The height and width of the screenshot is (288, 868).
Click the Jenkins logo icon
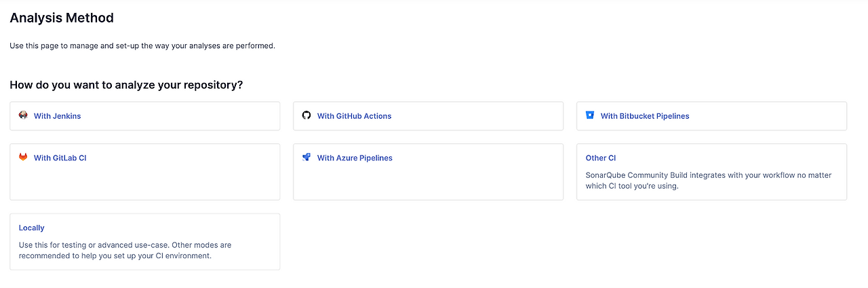[23, 115]
